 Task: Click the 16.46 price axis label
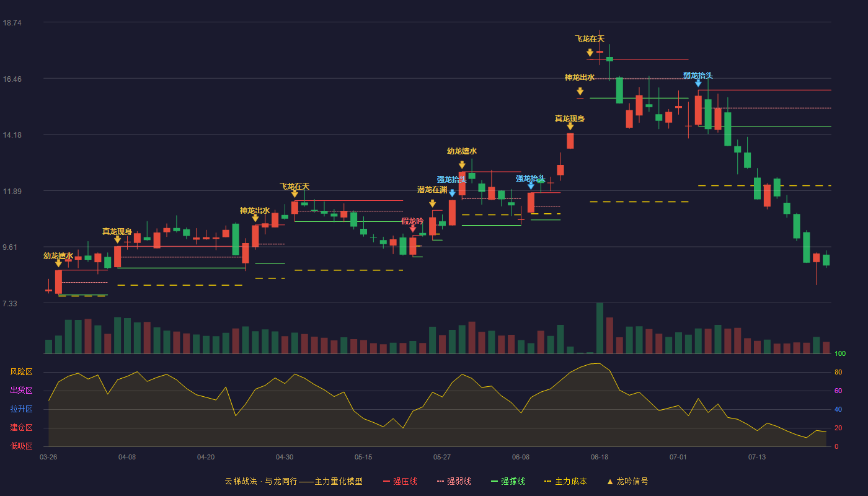[12, 79]
